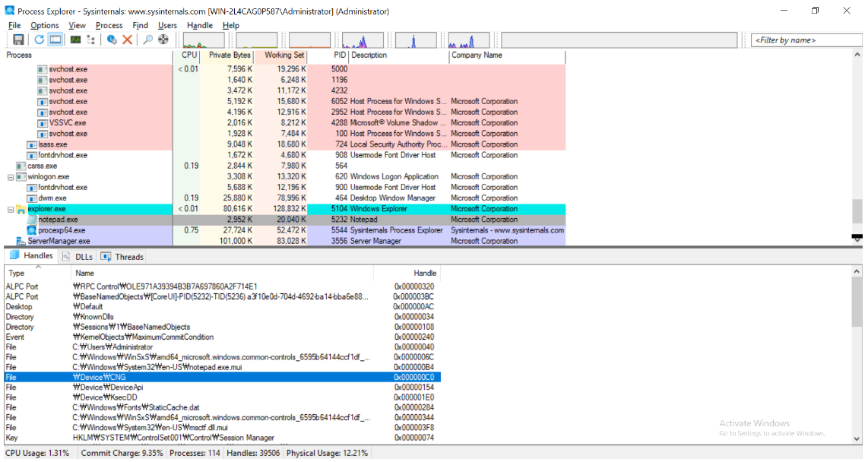Sort by the PID column header
This screenshot has height=462, width=868.
click(x=328, y=55)
